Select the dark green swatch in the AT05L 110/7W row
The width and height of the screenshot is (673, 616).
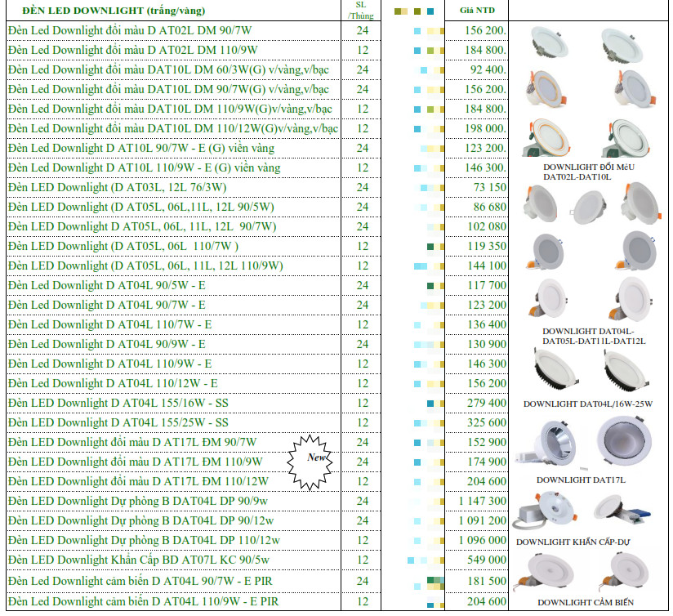(x=430, y=246)
